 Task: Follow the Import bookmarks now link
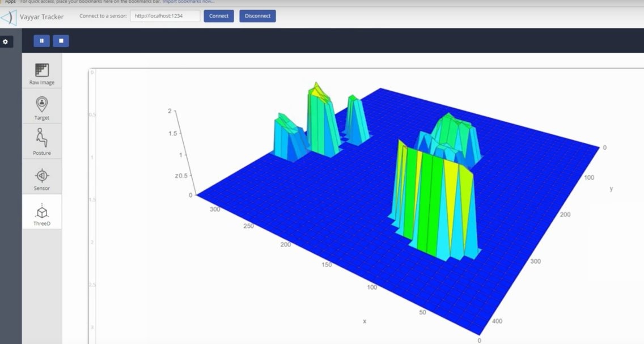(188, 2)
